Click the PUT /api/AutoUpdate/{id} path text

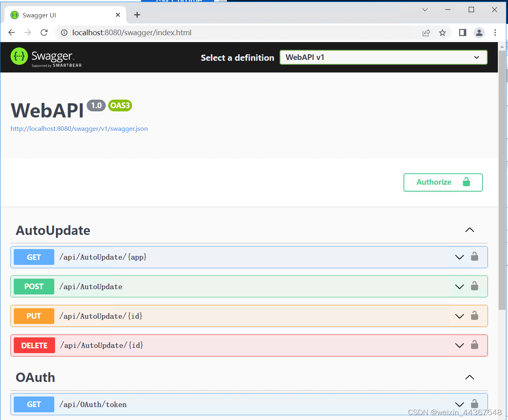tap(101, 316)
